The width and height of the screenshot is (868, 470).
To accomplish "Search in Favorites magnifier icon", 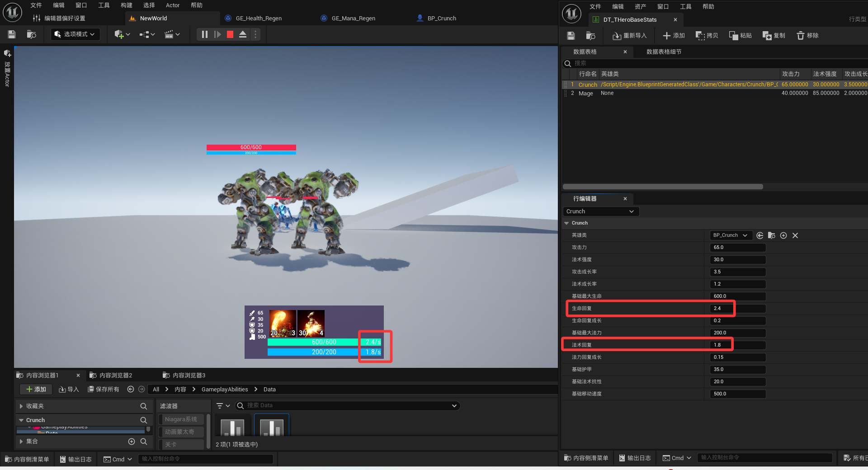I will pos(144,406).
